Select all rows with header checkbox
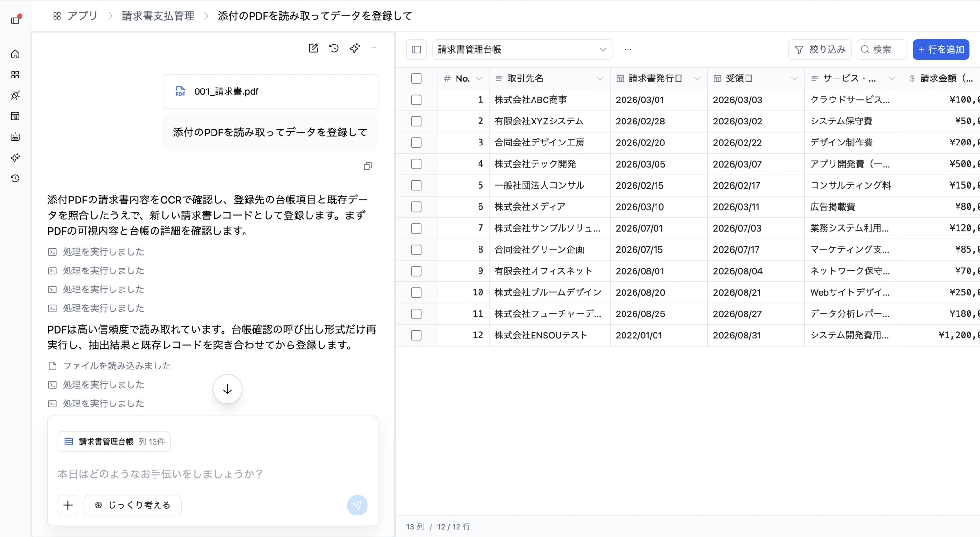 point(416,78)
